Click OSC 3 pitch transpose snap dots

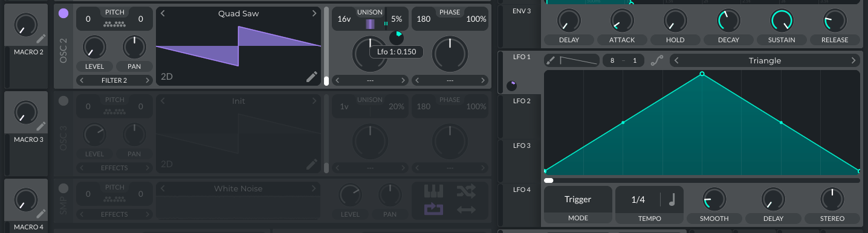115,112
